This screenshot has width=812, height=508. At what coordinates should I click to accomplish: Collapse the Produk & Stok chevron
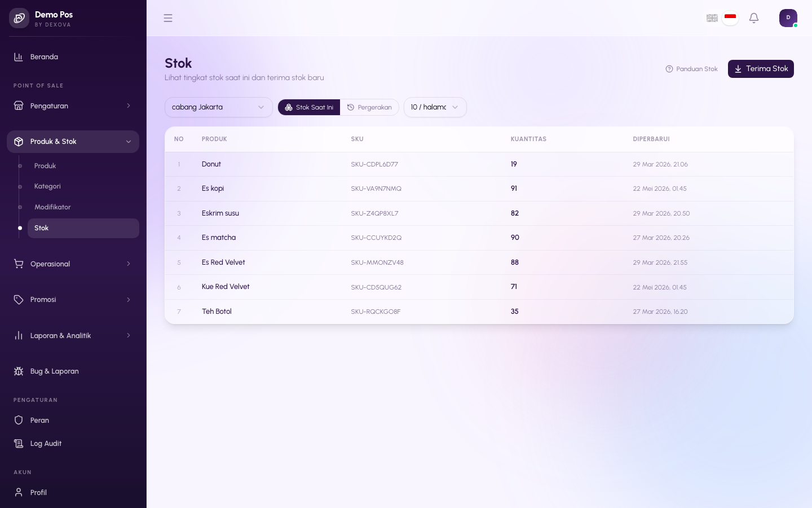tap(129, 142)
